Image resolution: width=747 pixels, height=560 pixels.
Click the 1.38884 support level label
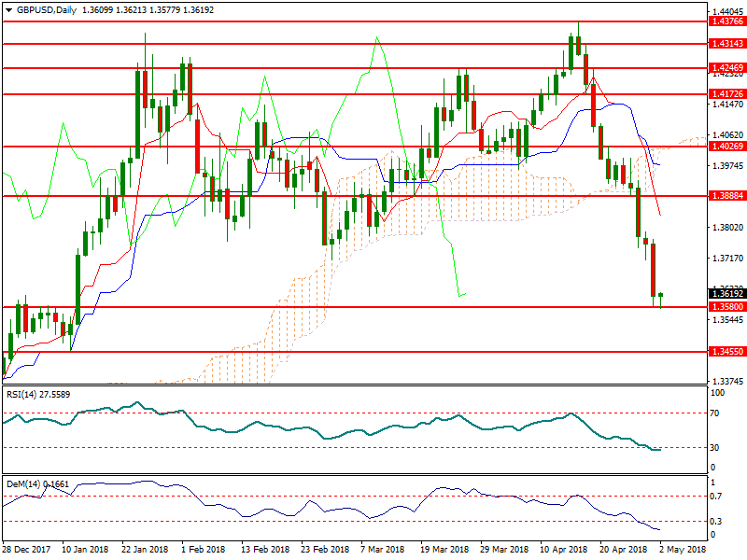726,196
